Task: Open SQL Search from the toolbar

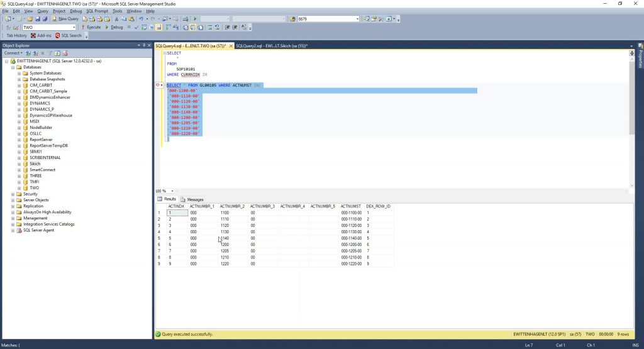Action: click(69, 35)
